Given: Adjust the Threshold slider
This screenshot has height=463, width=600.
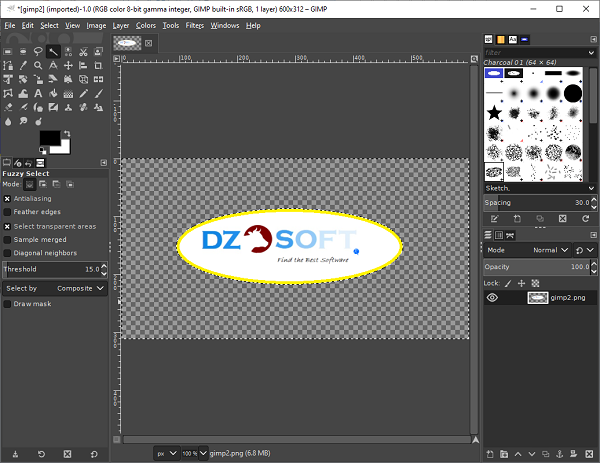Looking at the screenshot, I should pos(51,269).
